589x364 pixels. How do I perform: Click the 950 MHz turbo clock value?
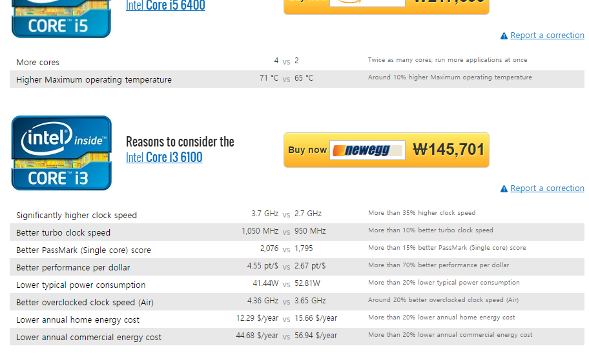pos(310,231)
